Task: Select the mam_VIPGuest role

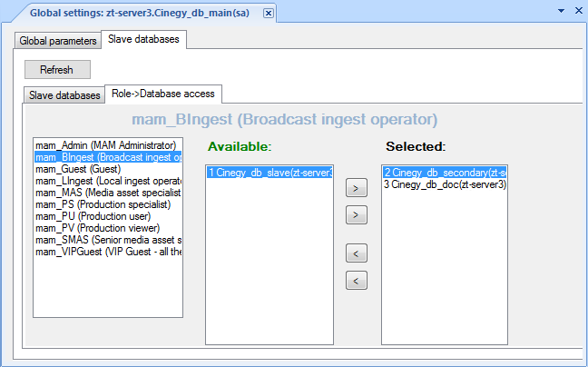Action: [108, 252]
